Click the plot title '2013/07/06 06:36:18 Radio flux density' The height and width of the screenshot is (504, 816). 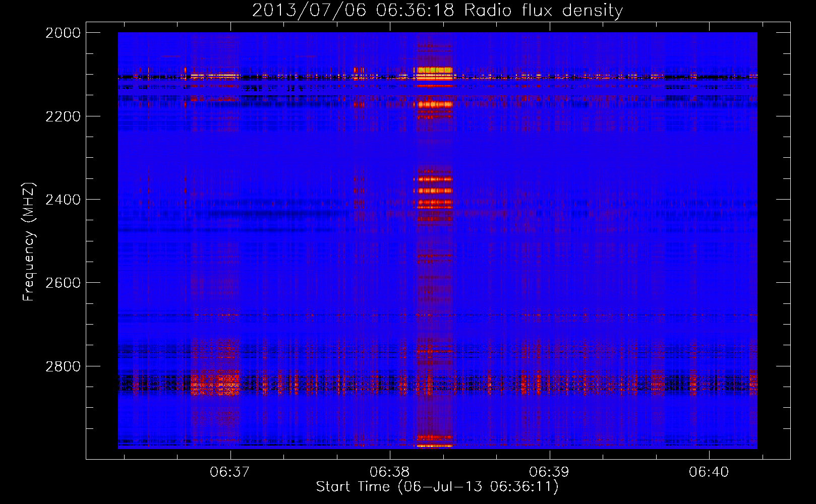tap(437, 10)
